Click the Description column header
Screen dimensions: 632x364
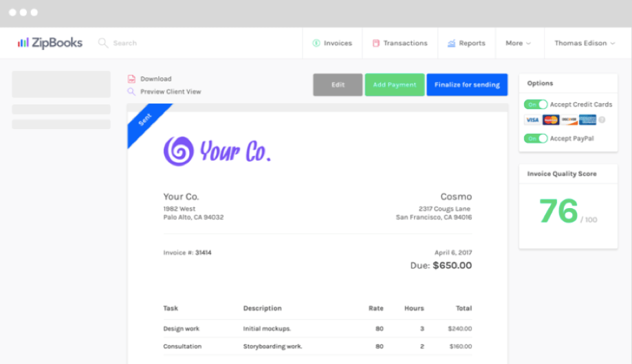(x=263, y=308)
